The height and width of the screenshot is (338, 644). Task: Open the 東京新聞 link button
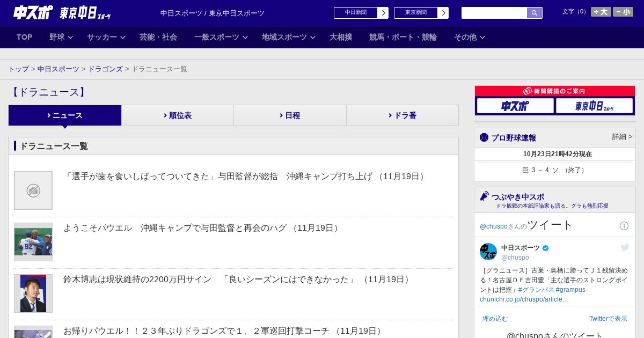click(416, 13)
